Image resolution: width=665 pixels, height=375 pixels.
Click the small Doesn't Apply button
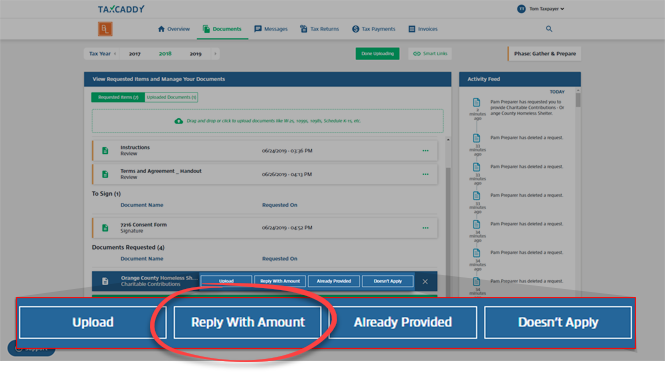coord(388,281)
